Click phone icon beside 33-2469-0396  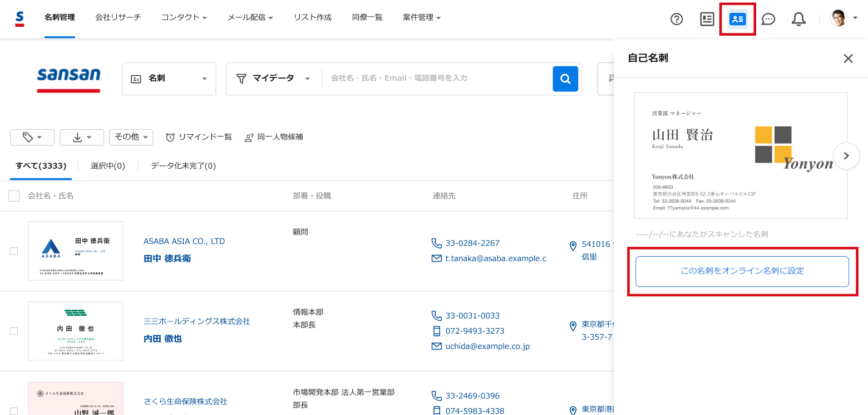[x=437, y=396]
